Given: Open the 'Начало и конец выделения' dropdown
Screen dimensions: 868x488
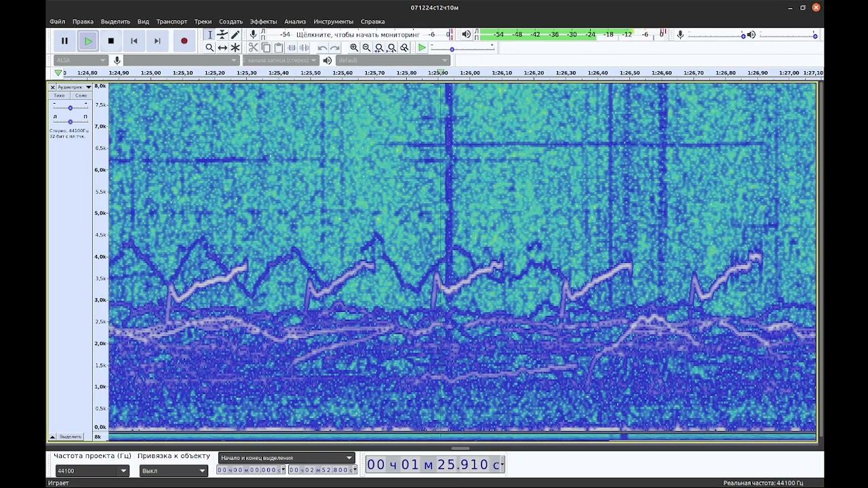Looking at the screenshot, I should click(286, 458).
